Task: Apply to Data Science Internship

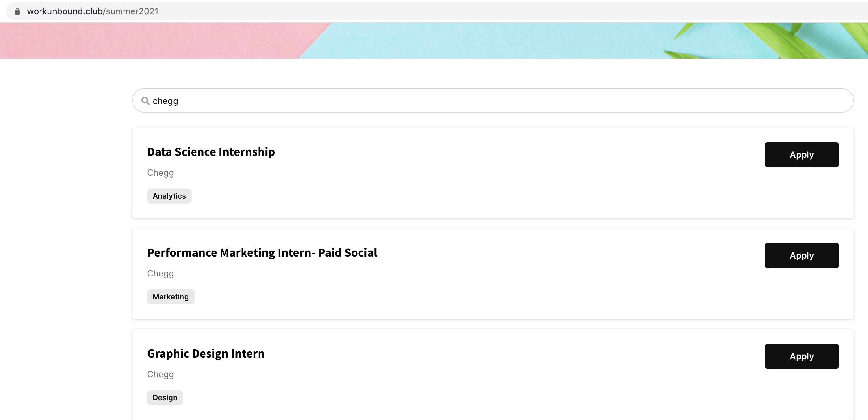Action: click(x=802, y=155)
